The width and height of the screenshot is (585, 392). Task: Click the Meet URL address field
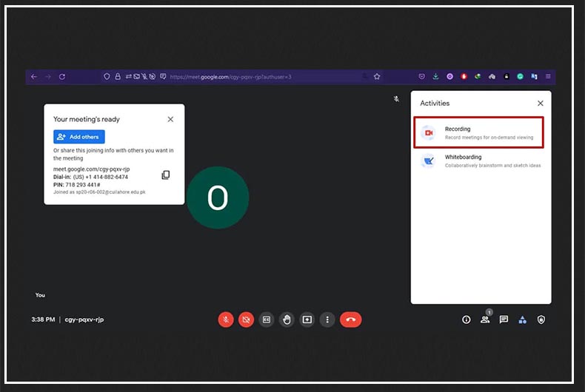(230, 77)
